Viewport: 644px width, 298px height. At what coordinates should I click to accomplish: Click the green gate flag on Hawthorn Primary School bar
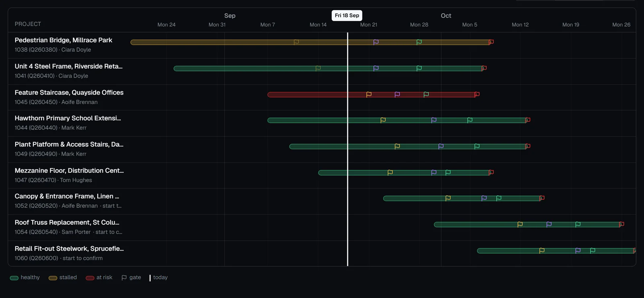[x=470, y=120]
